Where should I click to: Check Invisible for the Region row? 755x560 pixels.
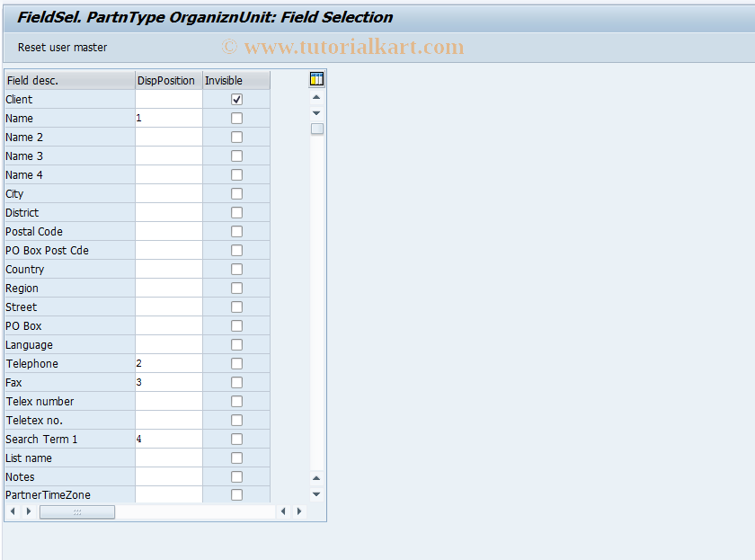coord(236,288)
